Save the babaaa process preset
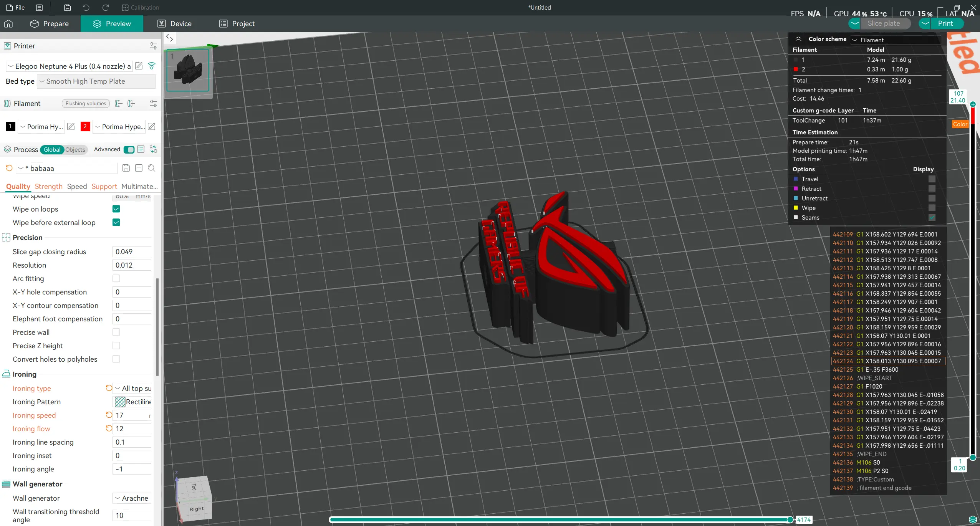Image resolution: width=980 pixels, height=526 pixels. pos(126,168)
